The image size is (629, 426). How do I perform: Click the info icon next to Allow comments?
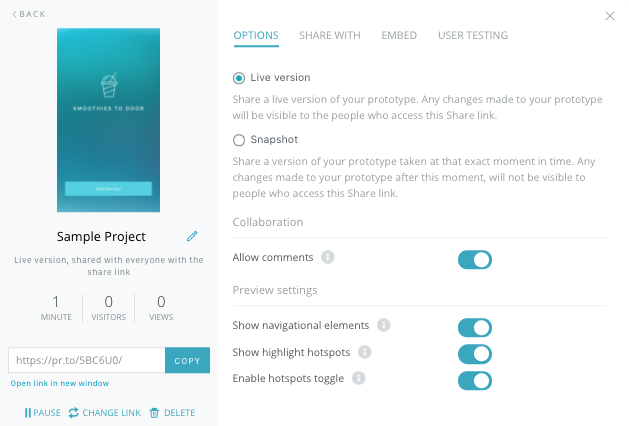328,257
